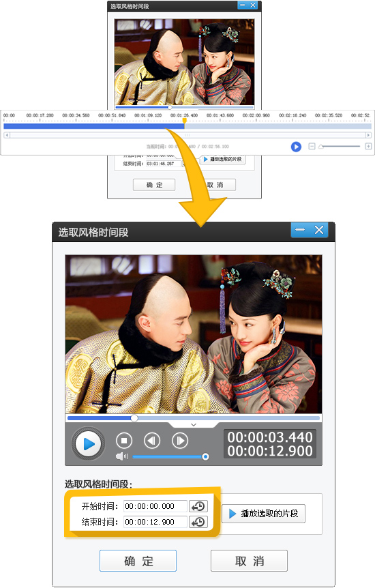Step to previous frame in the large dialog

pyautogui.click(x=152, y=440)
